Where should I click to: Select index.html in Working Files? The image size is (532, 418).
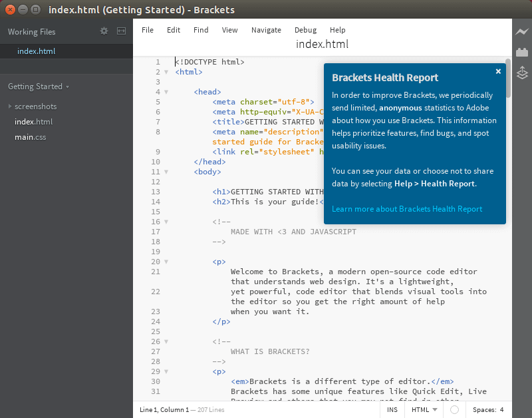[x=36, y=51]
